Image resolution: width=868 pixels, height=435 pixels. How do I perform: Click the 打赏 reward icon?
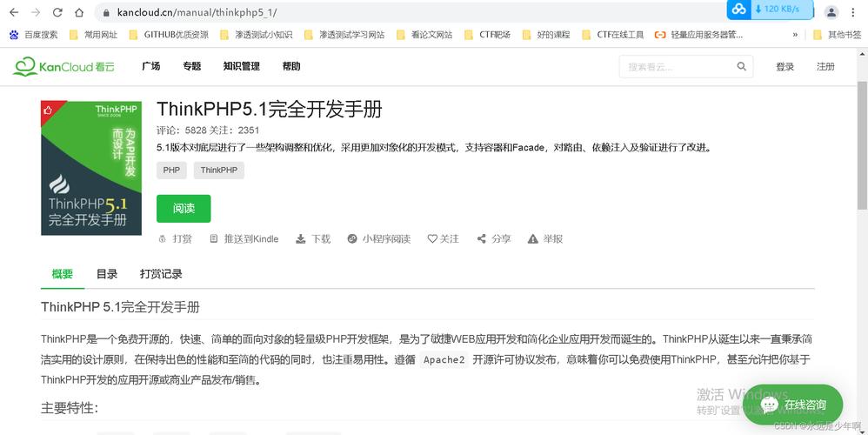pos(162,239)
